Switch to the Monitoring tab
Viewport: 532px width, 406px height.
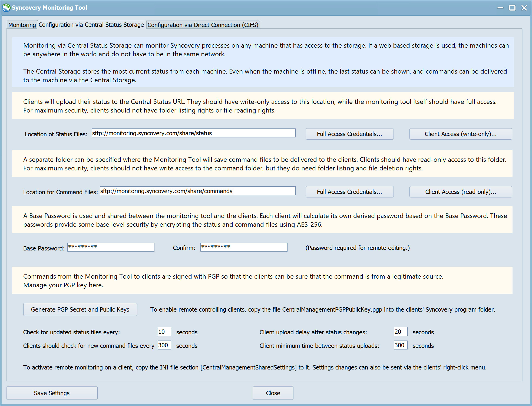(x=22, y=25)
